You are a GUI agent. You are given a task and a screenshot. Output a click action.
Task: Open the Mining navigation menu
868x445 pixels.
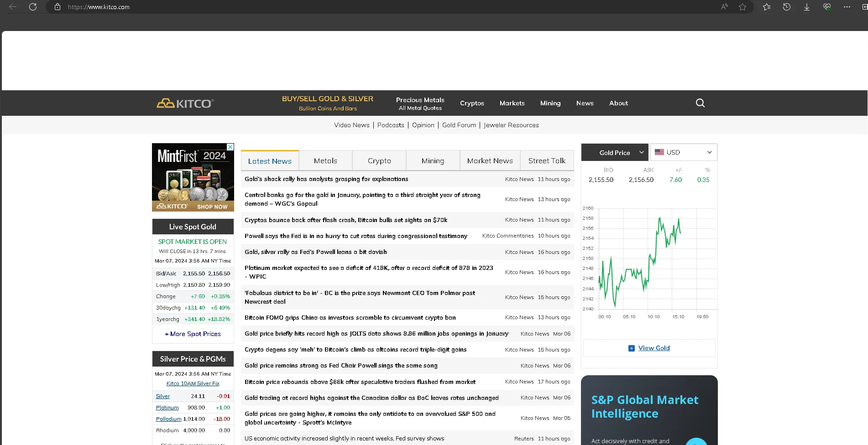(550, 103)
